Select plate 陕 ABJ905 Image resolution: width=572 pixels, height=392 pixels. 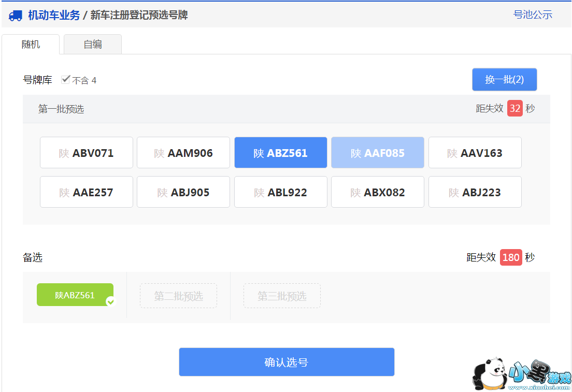tap(183, 192)
